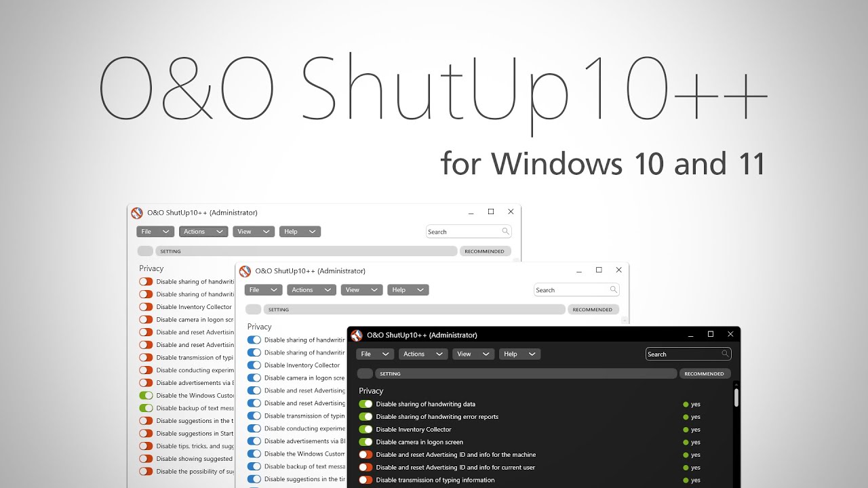Expand the View dropdown in the middle window
868x488 pixels.
click(361, 289)
